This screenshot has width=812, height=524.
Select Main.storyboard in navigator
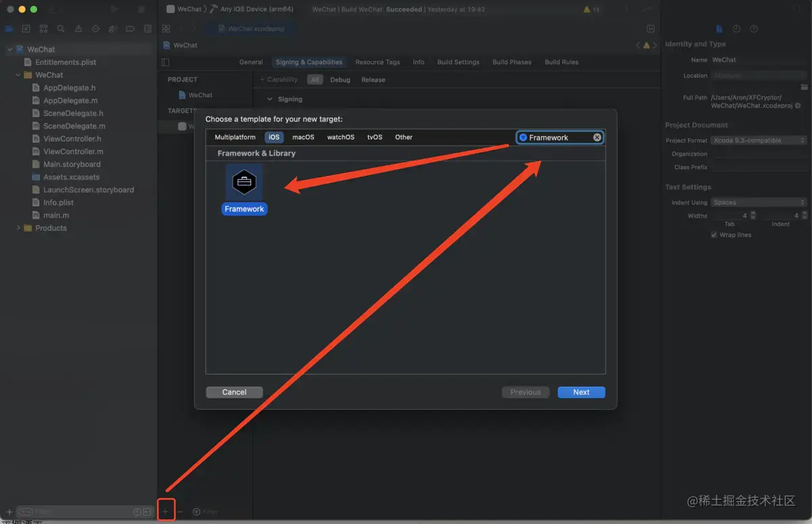(72, 164)
